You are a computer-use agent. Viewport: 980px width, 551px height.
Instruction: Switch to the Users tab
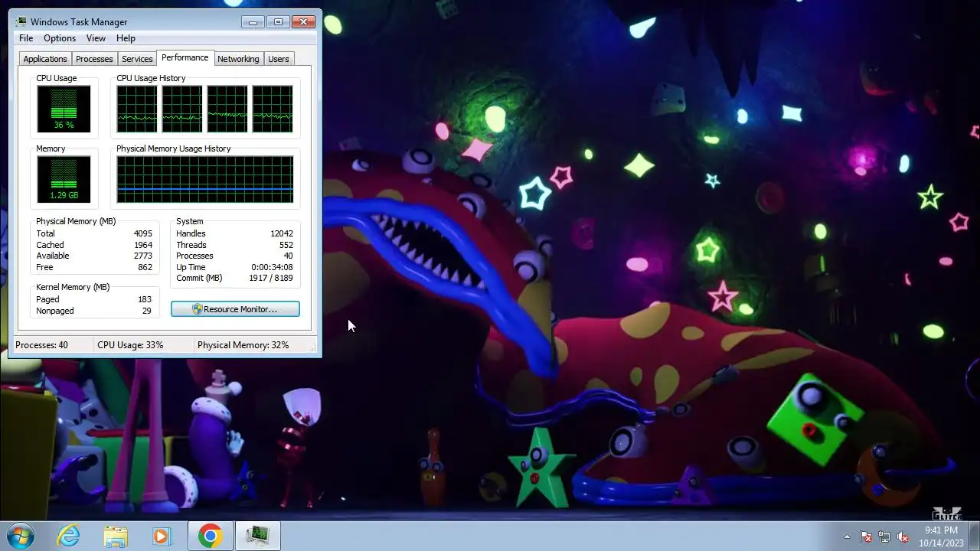pyautogui.click(x=279, y=59)
